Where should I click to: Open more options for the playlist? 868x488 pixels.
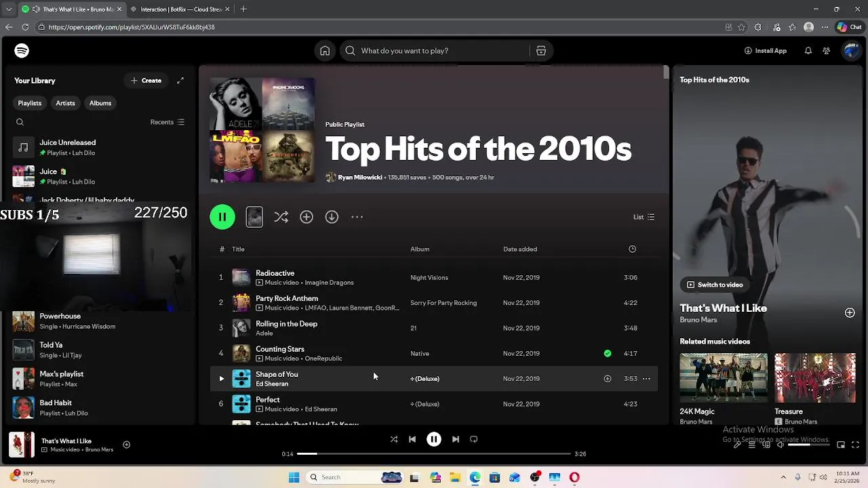(x=357, y=217)
